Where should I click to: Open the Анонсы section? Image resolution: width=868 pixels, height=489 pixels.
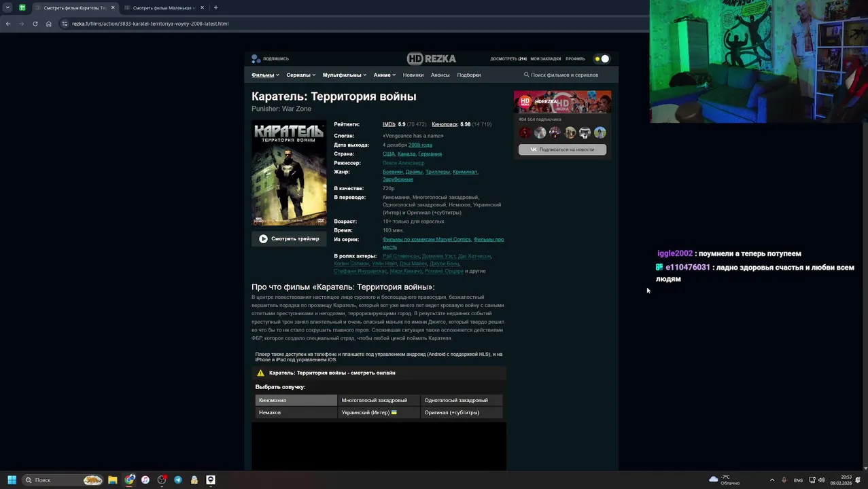(x=440, y=75)
